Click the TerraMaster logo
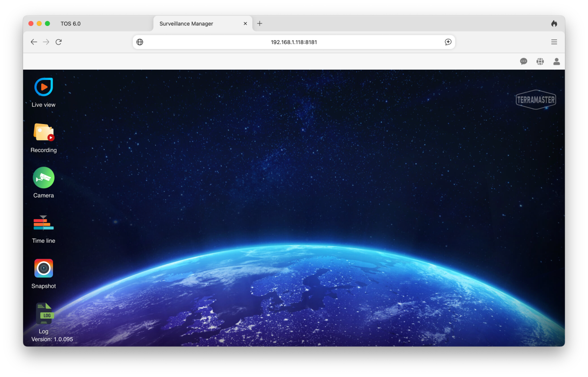This screenshot has width=588, height=377. (x=535, y=100)
